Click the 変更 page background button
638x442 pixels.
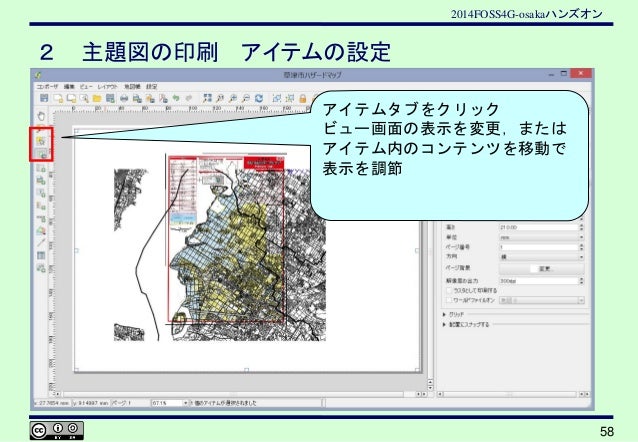(542, 269)
